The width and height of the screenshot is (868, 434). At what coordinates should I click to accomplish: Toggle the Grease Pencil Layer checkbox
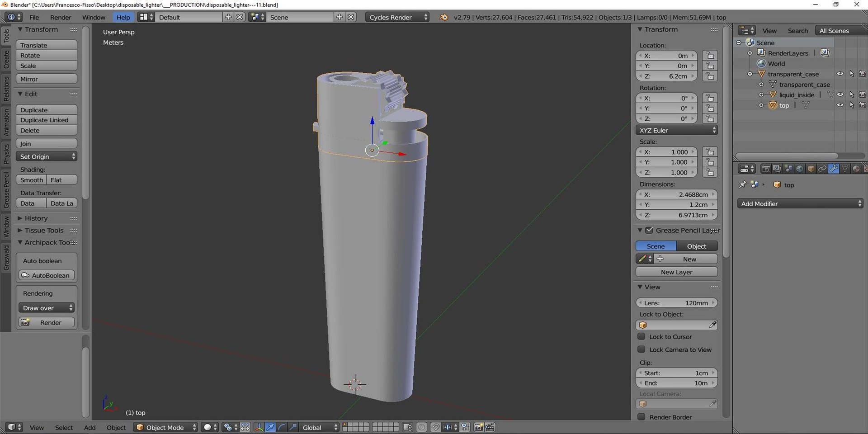(x=649, y=230)
